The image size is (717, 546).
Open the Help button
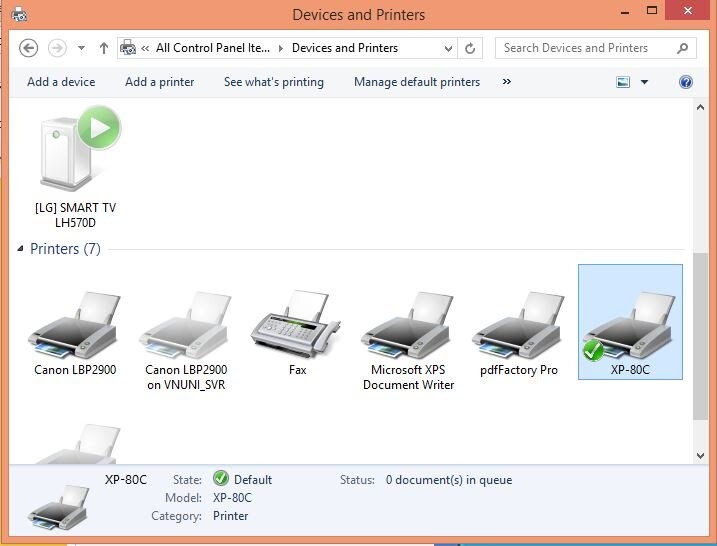coord(685,82)
